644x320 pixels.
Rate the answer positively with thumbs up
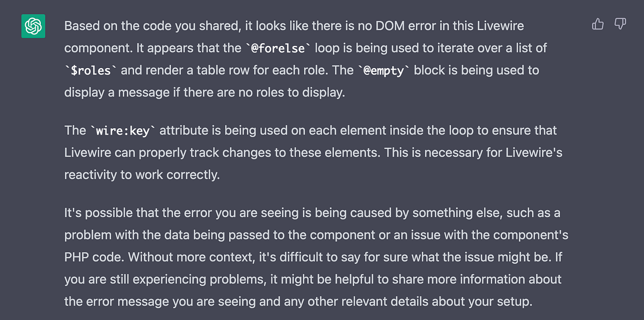click(x=597, y=24)
